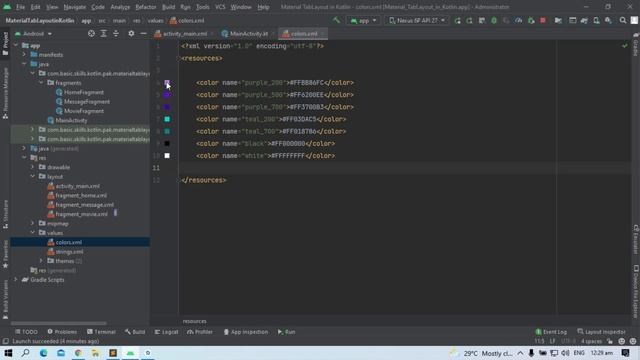Click Select Opened File target icon

point(91,33)
